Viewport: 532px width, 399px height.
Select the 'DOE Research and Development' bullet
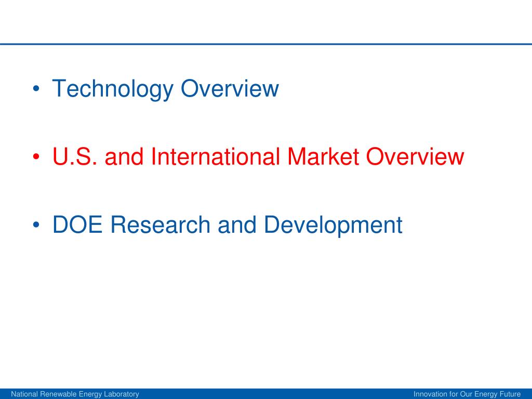coord(227,225)
